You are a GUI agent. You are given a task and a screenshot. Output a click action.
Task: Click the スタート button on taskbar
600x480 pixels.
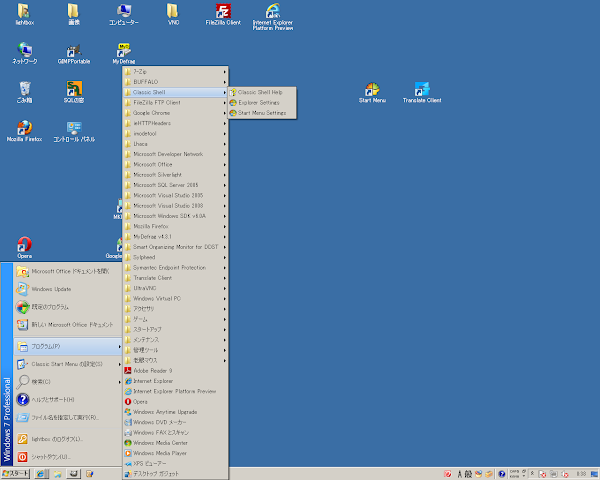coord(15,474)
